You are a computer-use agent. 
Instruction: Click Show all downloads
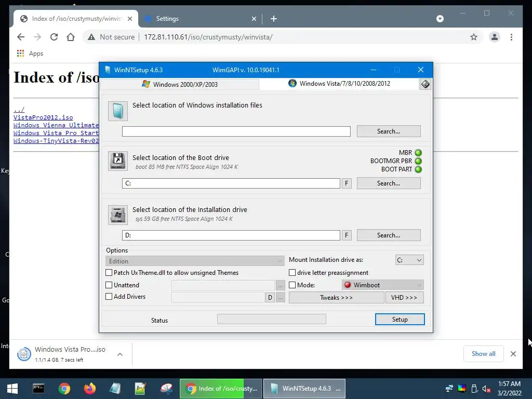(483, 354)
